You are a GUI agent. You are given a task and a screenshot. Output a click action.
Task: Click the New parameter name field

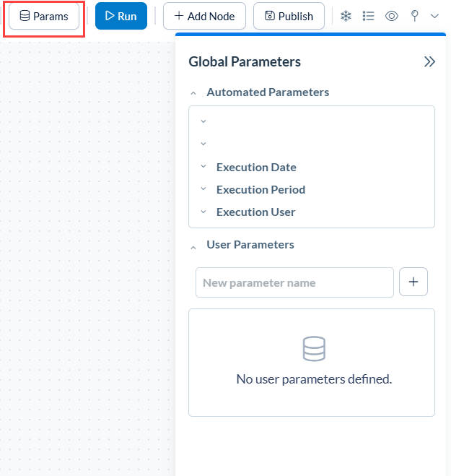point(294,282)
